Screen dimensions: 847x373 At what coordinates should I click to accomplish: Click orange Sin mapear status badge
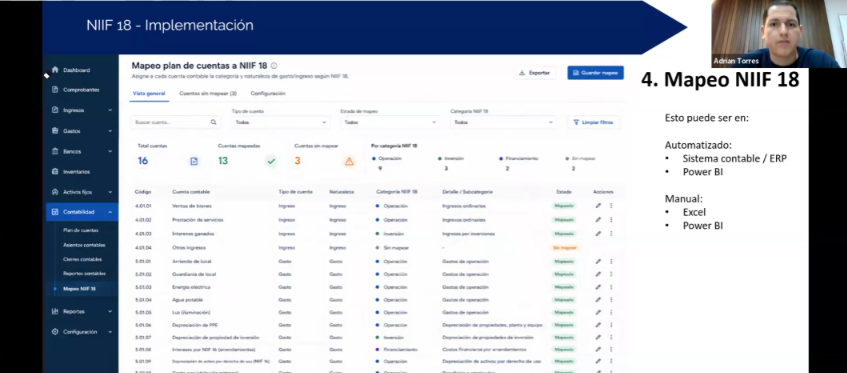tap(565, 248)
